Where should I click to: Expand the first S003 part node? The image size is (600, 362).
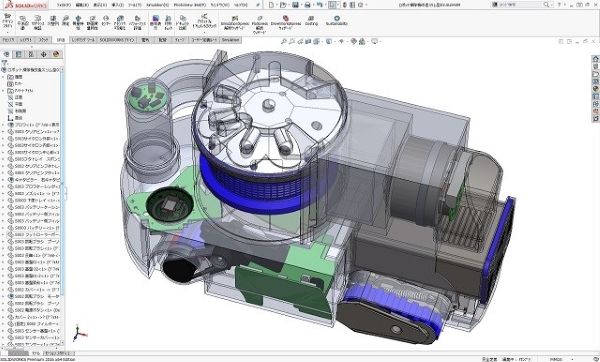3,132
